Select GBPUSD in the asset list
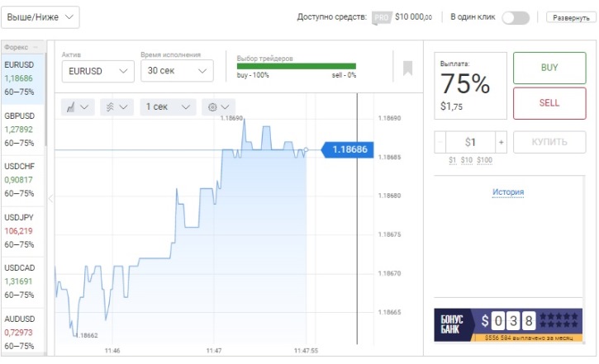The height and width of the screenshot is (364, 599). click(x=23, y=129)
